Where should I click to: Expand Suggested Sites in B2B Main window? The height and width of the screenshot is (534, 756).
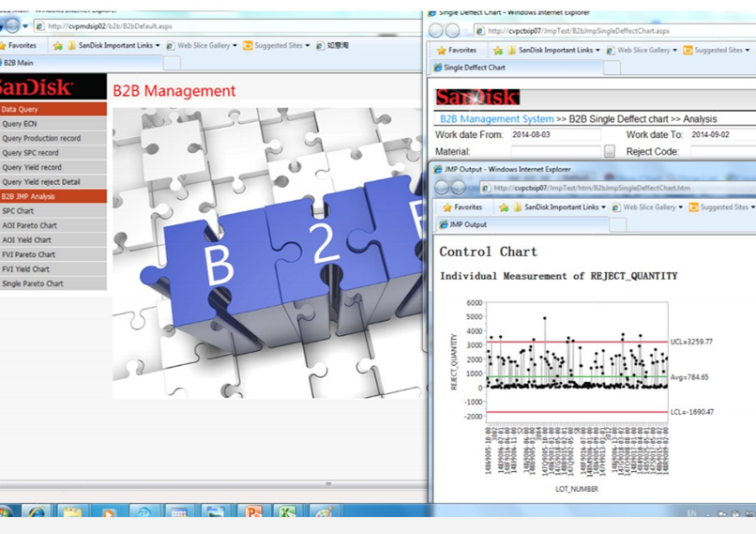pyautogui.click(x=280, y=45)
